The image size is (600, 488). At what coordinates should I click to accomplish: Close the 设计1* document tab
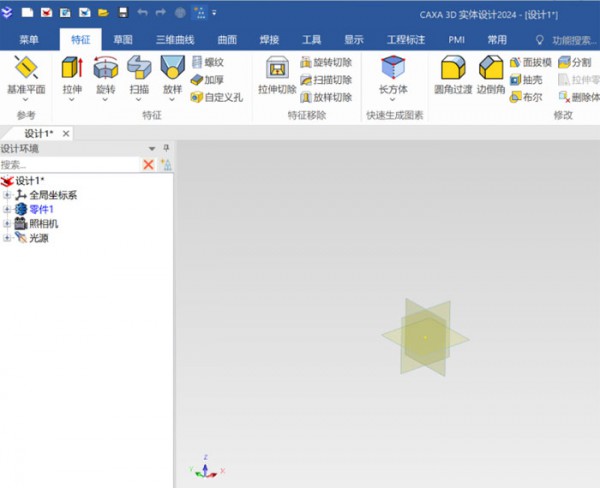tap(66, 134)
